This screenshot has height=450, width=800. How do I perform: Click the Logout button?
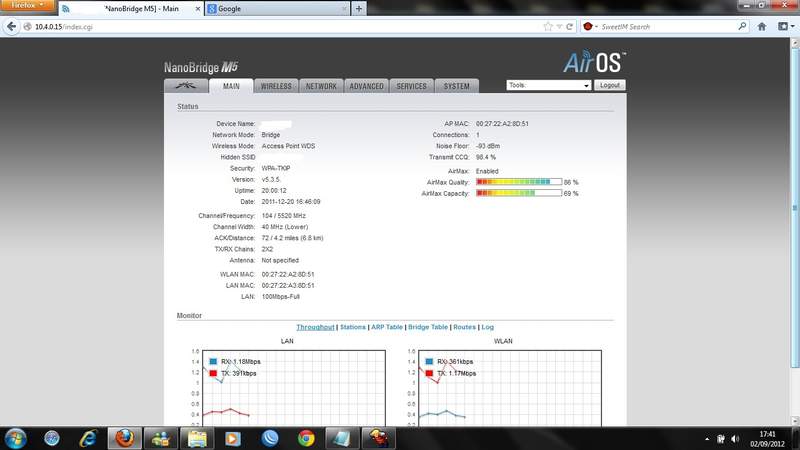point(610,85)
